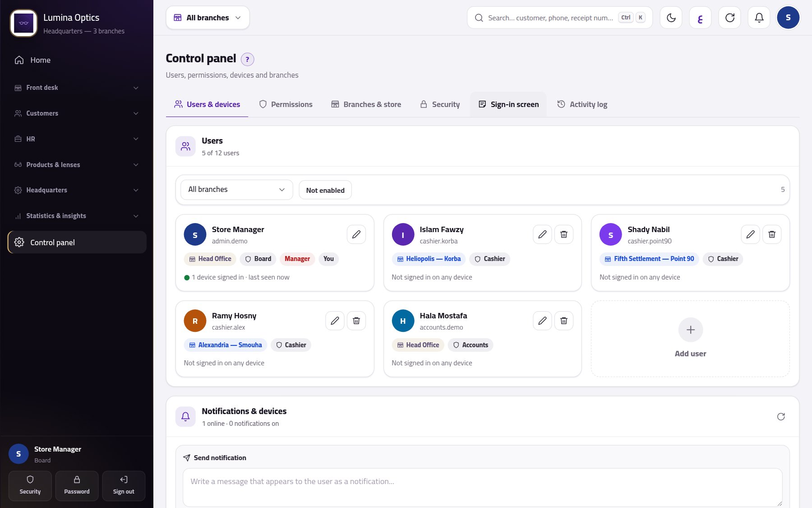Image resolution: width=812 pixels, height=508 pixels.
Task: Select the Users & devices tab
Action: [x=207, y=104]
